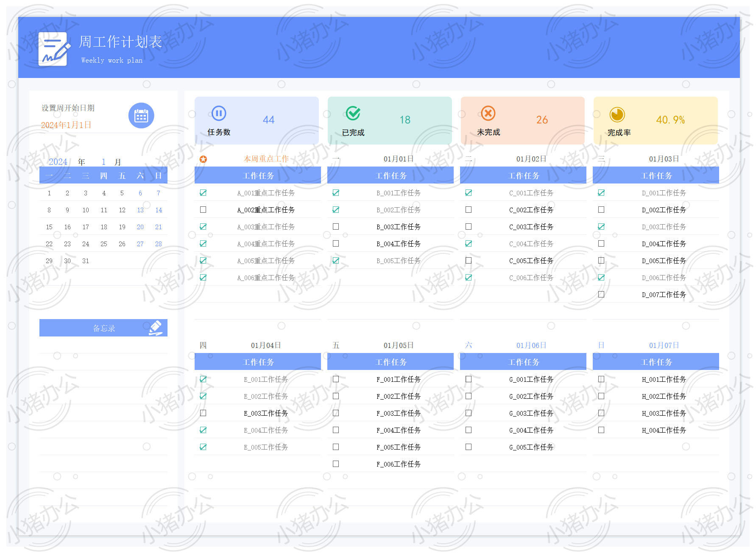Click the D_005工作任务 task text
Viewport: 756px width, 553px height.
(x=664, y=261)
